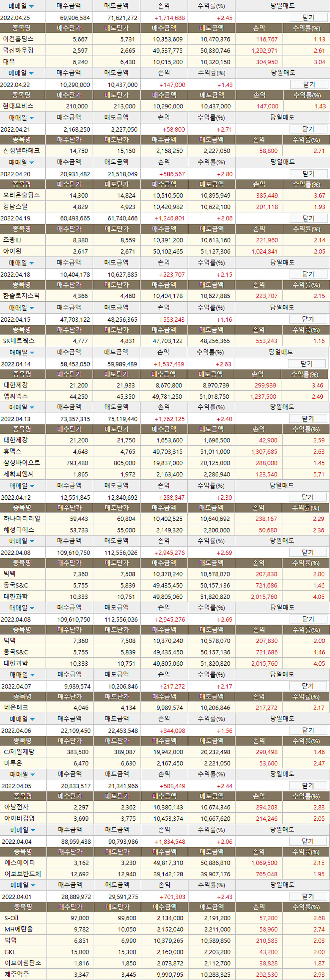Toggle the 매매일 sort arrow above 2022.04.18
Image resolution: width=330 pixels, height=980 pixels.
coord(31,263)
